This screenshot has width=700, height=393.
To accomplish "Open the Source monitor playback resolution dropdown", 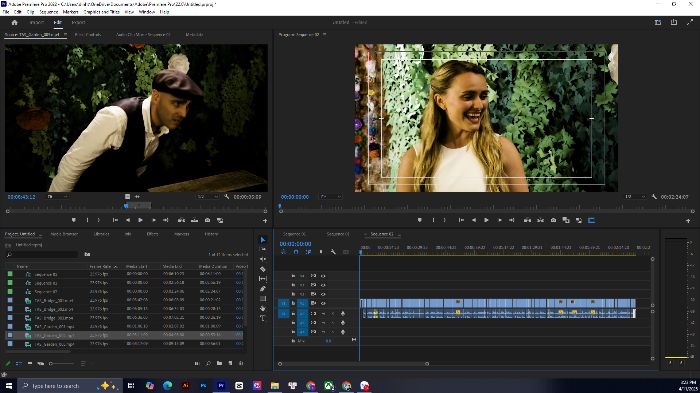I will click(208, 196).
